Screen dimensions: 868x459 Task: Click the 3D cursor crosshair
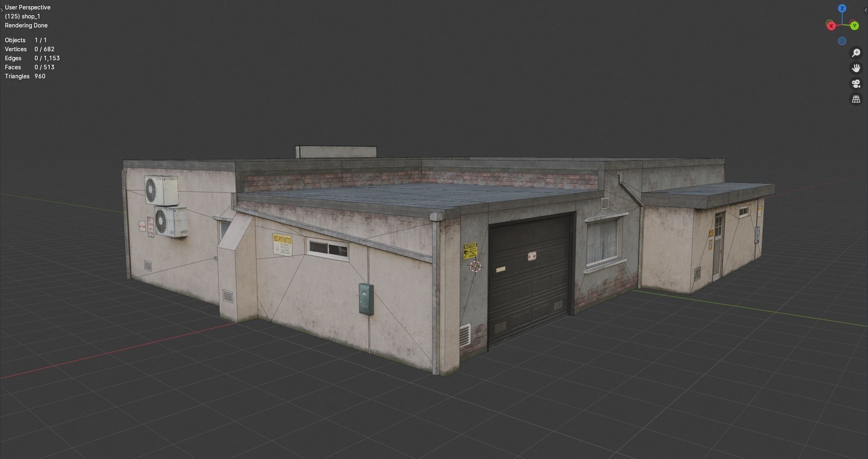point(475,267)
